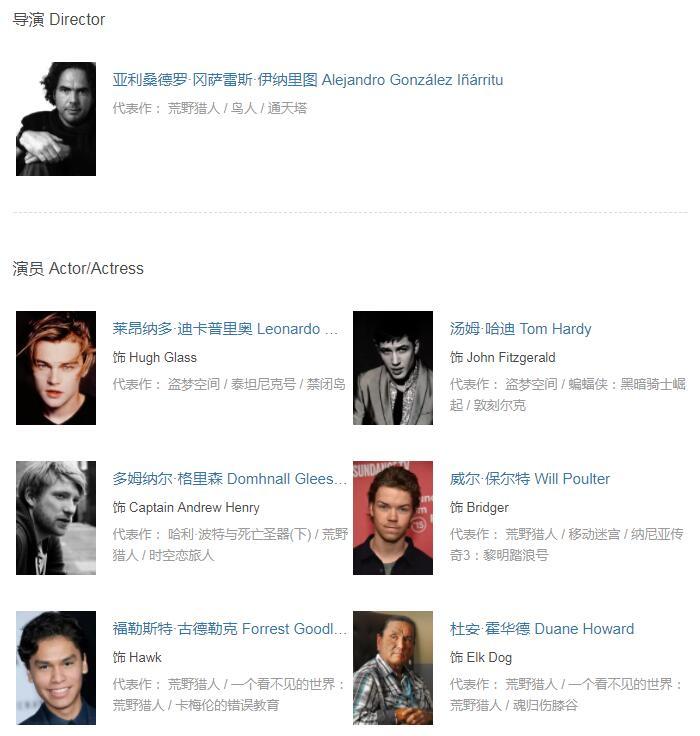Viewport: 700px width, 736px height.
Task: Click the 演员 Actor/Actress section heading
Action: tap(78, 268)
